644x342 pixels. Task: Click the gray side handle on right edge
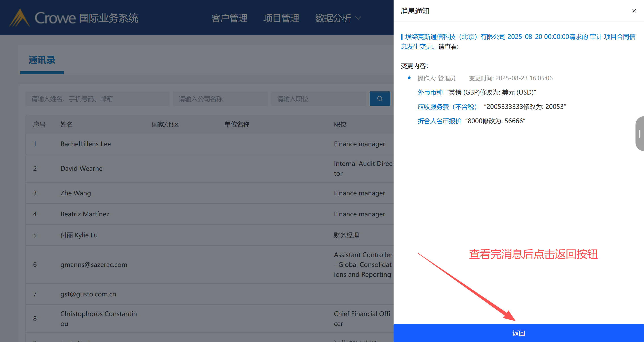click(x=640, y=133)
